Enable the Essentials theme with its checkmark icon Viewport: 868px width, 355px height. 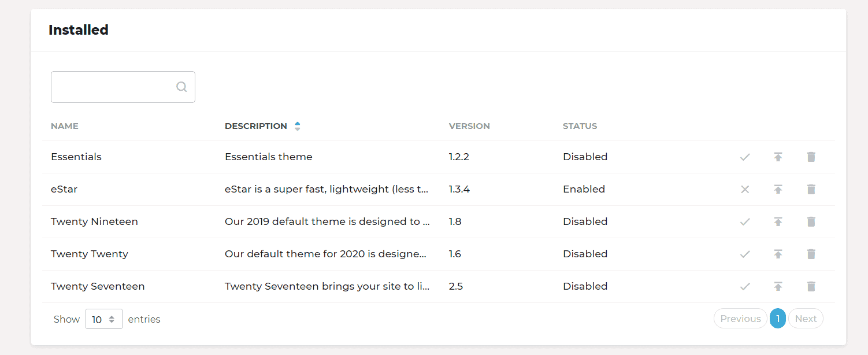click(x=745, y=157)
